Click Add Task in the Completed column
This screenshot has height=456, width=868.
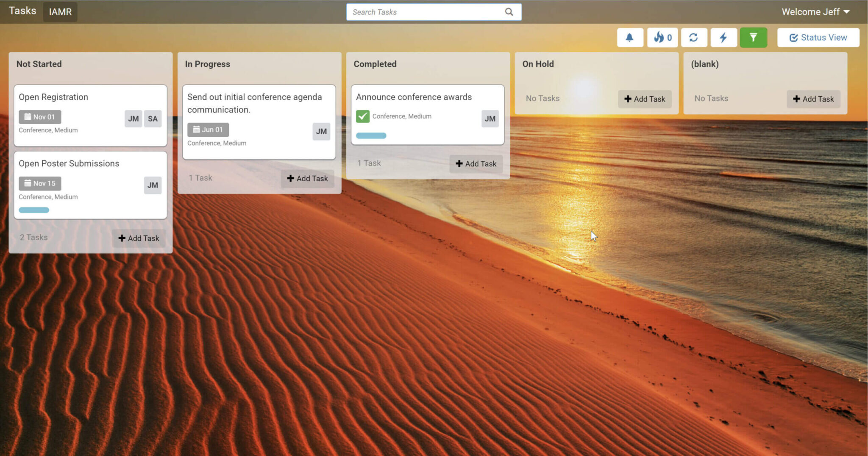[476, 163]
